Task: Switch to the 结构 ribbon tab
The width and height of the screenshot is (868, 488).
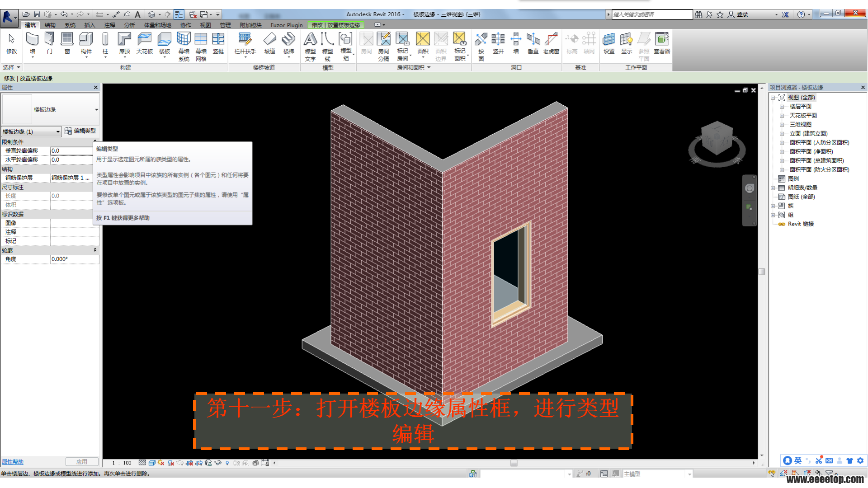Action: pyautogui.click(x=50, y=25)
